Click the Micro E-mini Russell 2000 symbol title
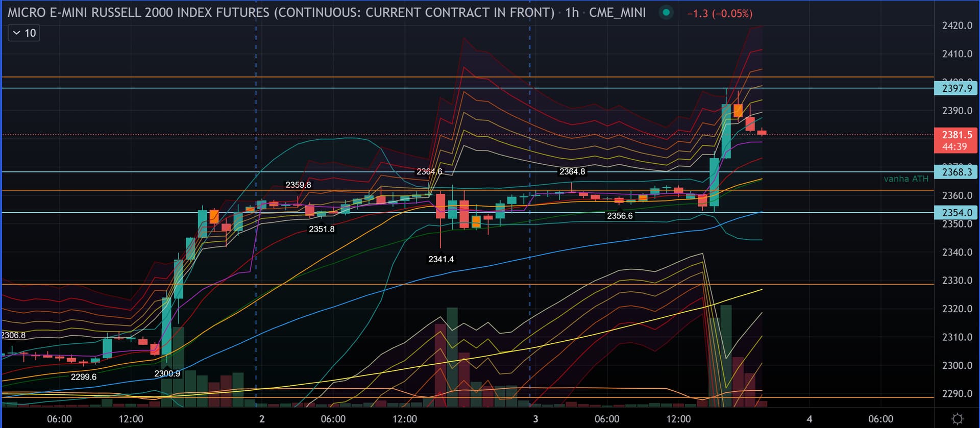 click(281, 13)
